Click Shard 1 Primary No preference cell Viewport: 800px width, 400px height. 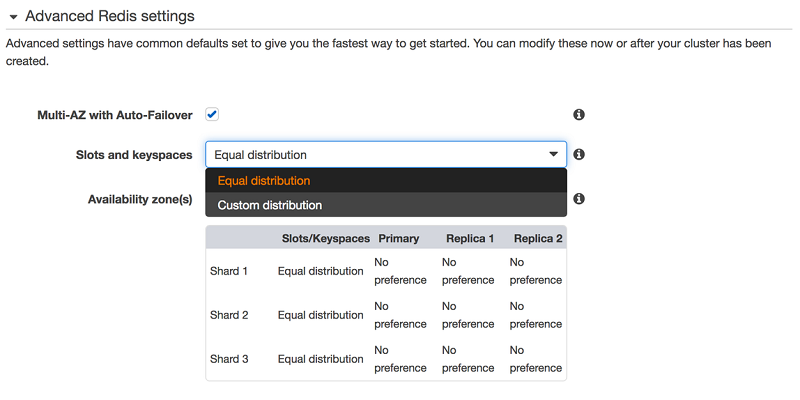coord(400,271)
